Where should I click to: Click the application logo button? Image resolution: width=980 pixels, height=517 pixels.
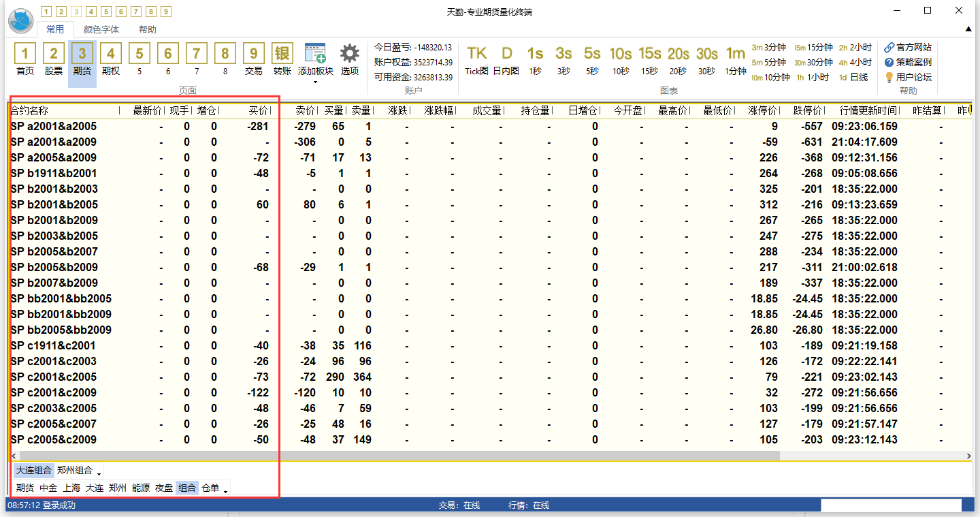click(x=21, y=20)
